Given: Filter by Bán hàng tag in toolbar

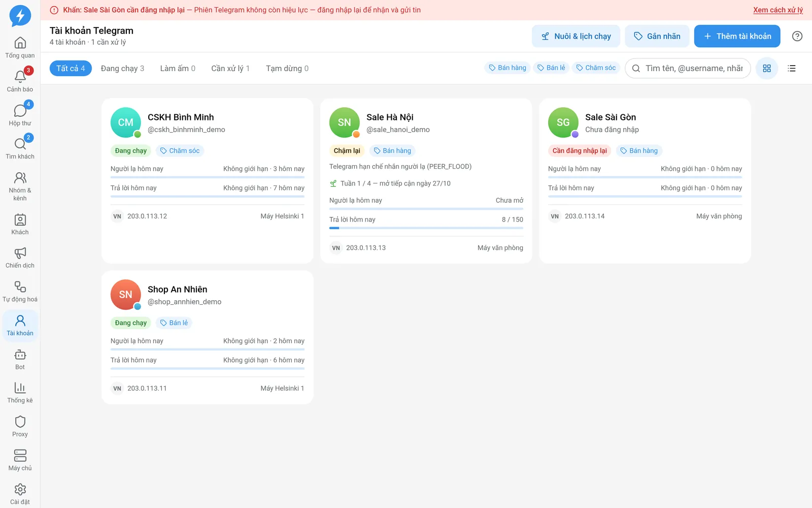Looking at the screenshot, I should [507, 68].
